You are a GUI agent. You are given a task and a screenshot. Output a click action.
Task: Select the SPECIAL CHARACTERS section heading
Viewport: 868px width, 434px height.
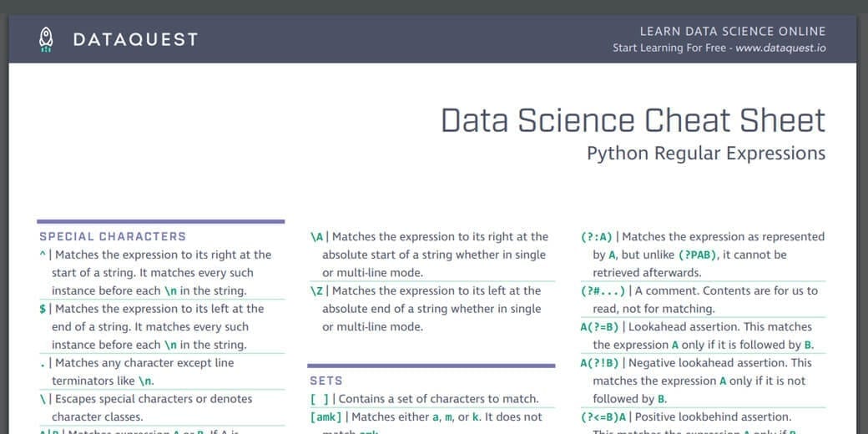click(113, 236)
